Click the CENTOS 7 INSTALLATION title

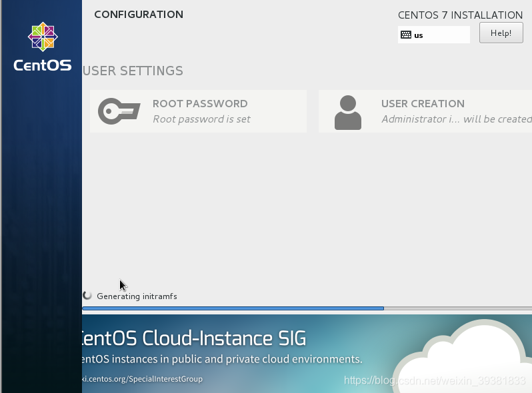click(x=461, y=15)
